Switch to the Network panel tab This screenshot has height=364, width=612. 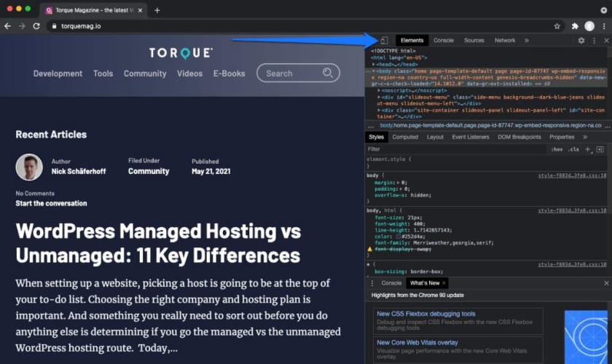505,40
